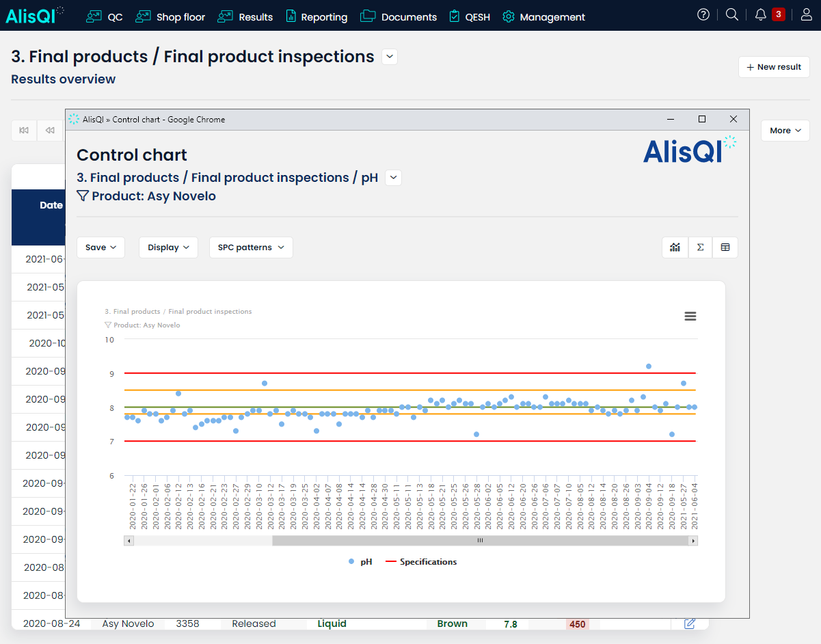Expand the chevron next to the pH title
821x644 pixels.
point(393,177)
